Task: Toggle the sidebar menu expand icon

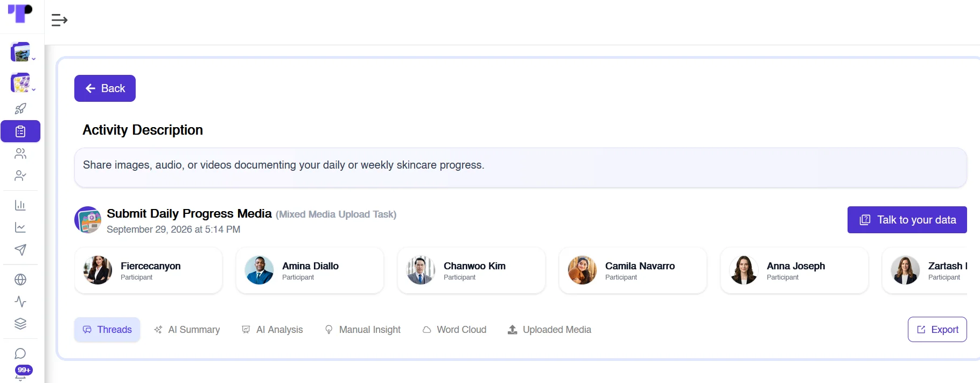Action: pos(59,20)
